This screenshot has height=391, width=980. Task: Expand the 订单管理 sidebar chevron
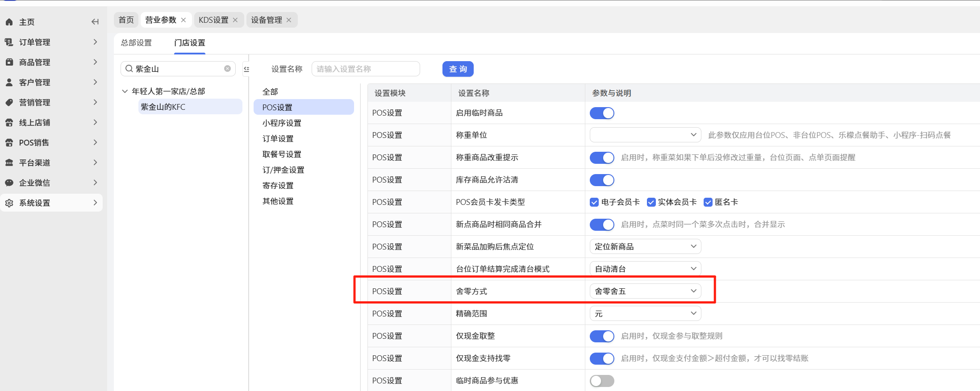pos(95,42)
